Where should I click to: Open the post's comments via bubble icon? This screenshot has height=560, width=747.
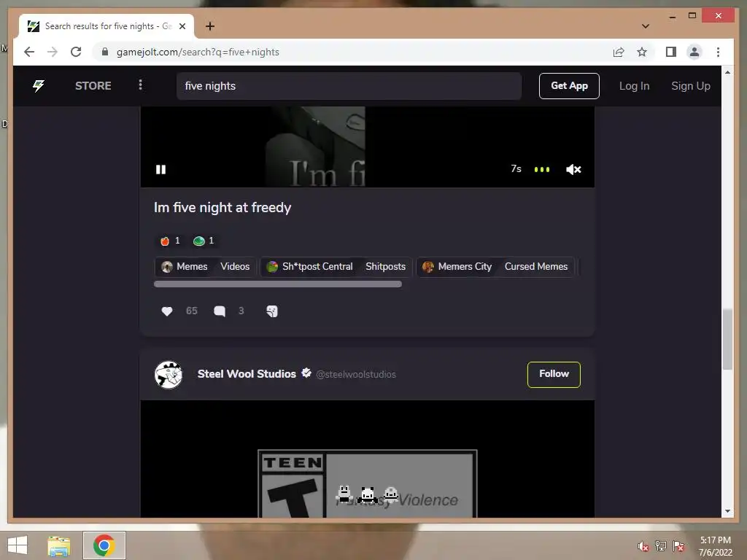point(220,311)
